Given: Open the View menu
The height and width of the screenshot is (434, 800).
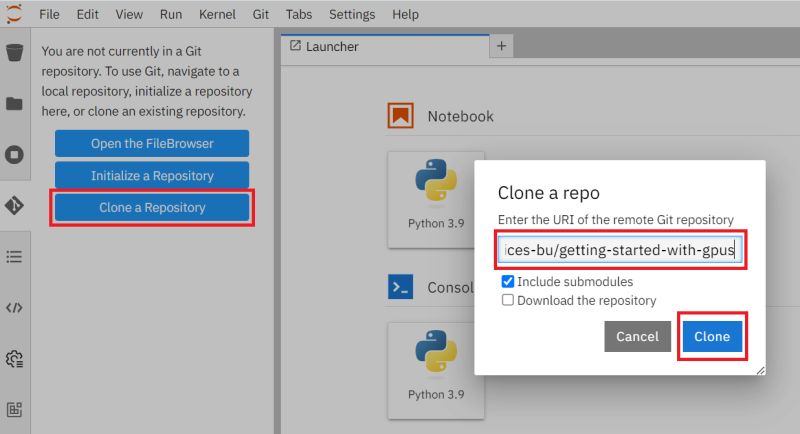Looking at the screenshot, I should click(129, 14).
